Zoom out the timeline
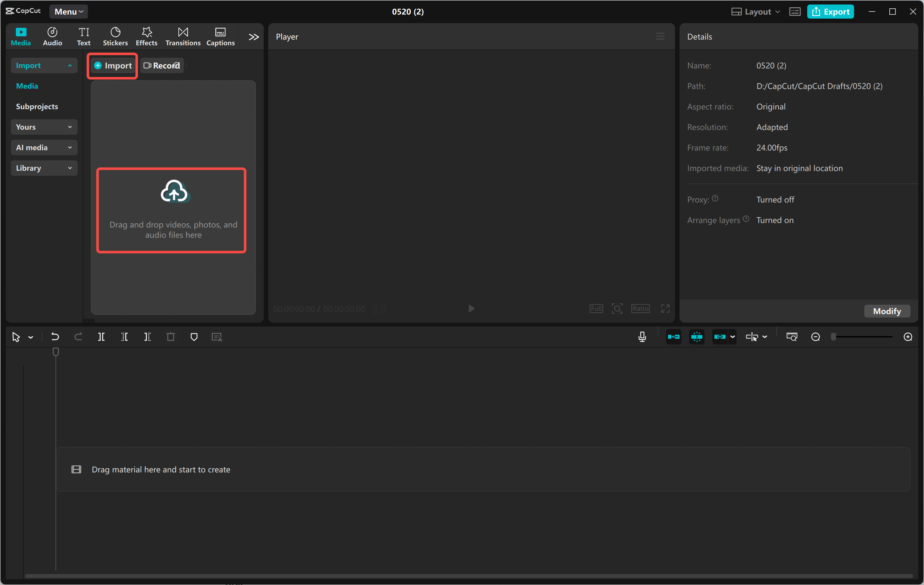 tap(816, 336)
